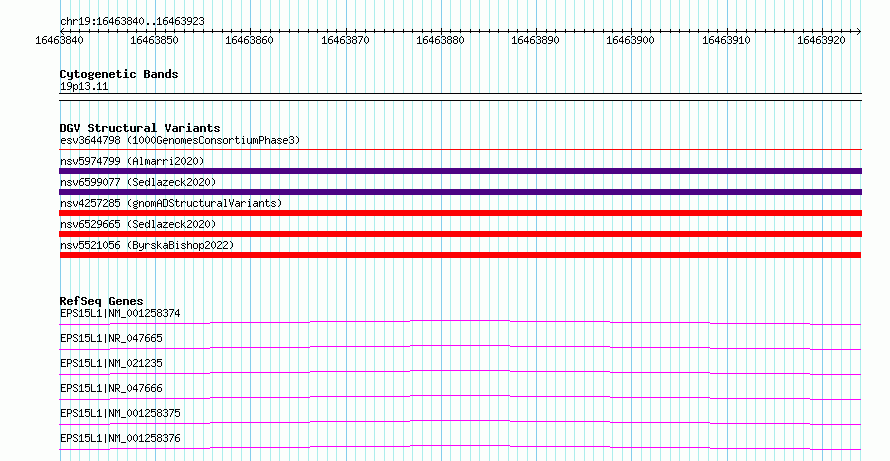Open EPS15L1|NM_021235 transcript label
The height and width of the screenshot is (461, 890).
[111, 363]
